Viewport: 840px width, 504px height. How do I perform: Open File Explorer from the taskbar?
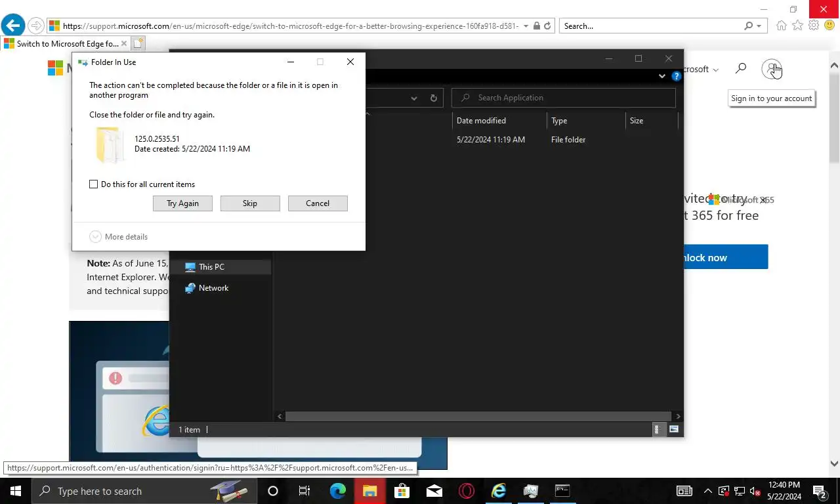369,491
